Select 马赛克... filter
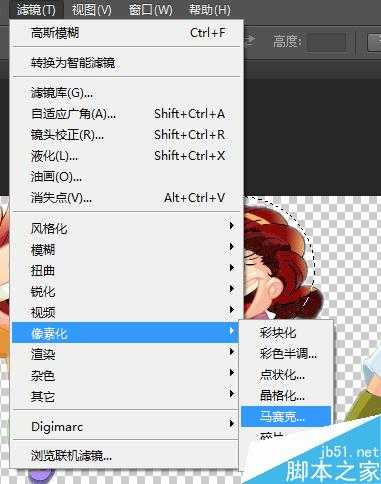The image size is (381, 484). point(286,416)
